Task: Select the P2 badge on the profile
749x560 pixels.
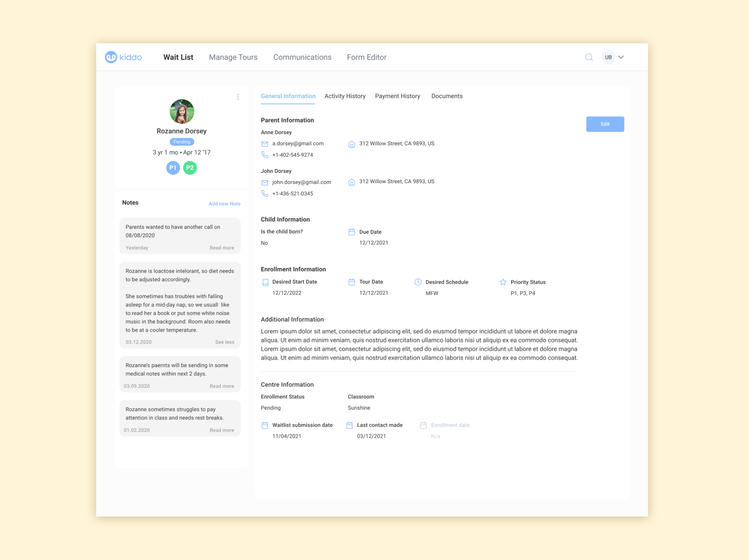Action: tap(190, 168)
